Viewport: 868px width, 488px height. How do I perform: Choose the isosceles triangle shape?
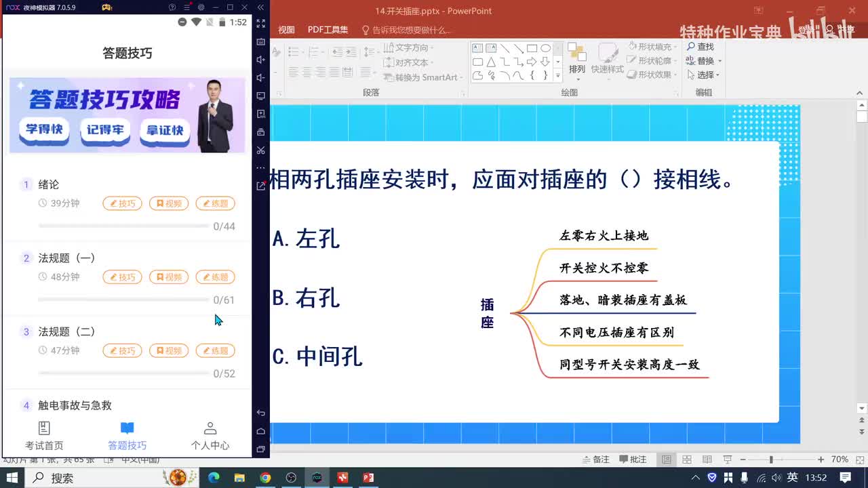[x=491, y=62]
